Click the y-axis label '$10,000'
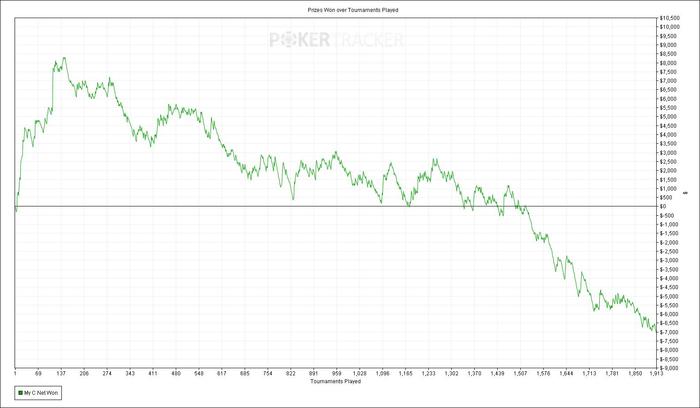The width and height of the screenshot is (700, 408). [668, 27]
